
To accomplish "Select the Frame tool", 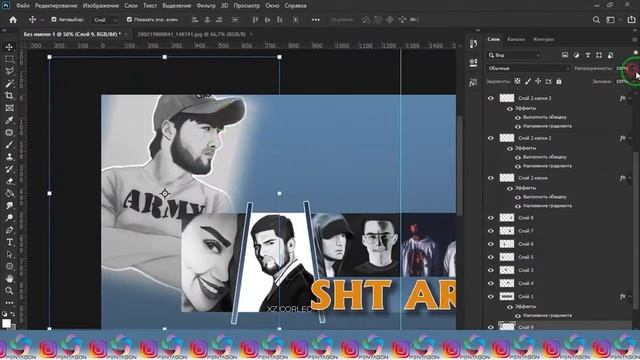I will [9, 108].
